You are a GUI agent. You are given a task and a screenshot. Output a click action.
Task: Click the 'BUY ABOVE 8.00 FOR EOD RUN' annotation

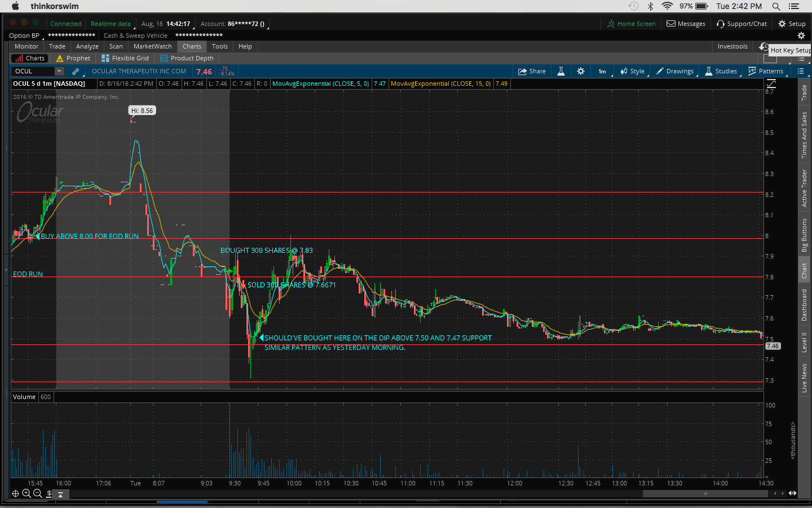coord(90,237)
